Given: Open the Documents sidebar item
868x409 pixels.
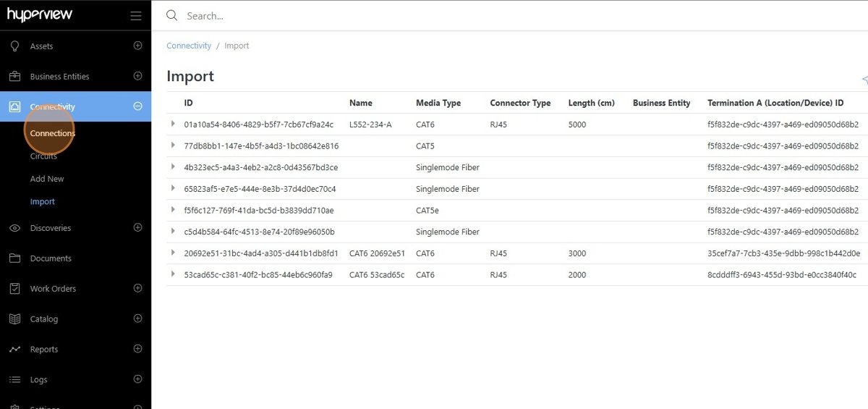Looking at the screenshot, I should click(51, 258).
